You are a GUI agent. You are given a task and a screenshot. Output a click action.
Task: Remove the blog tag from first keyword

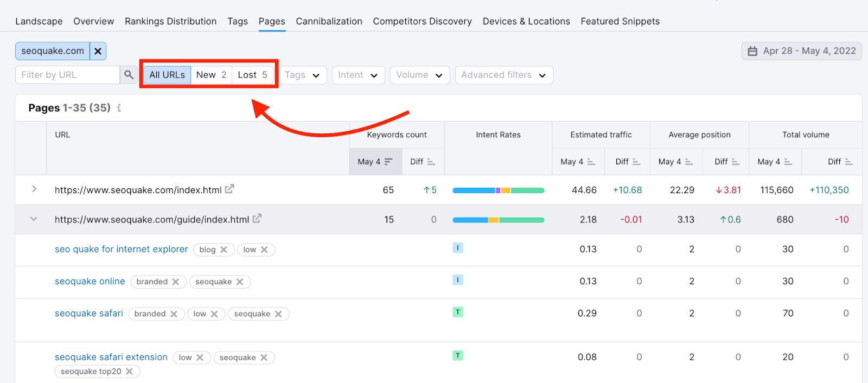tap(224, 250)
